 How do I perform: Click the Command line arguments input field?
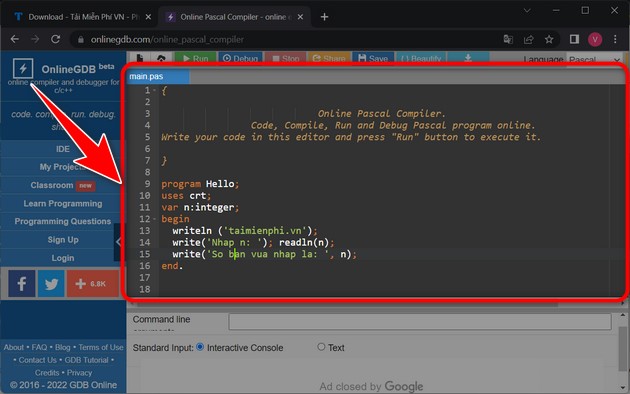tap(420, 322)
